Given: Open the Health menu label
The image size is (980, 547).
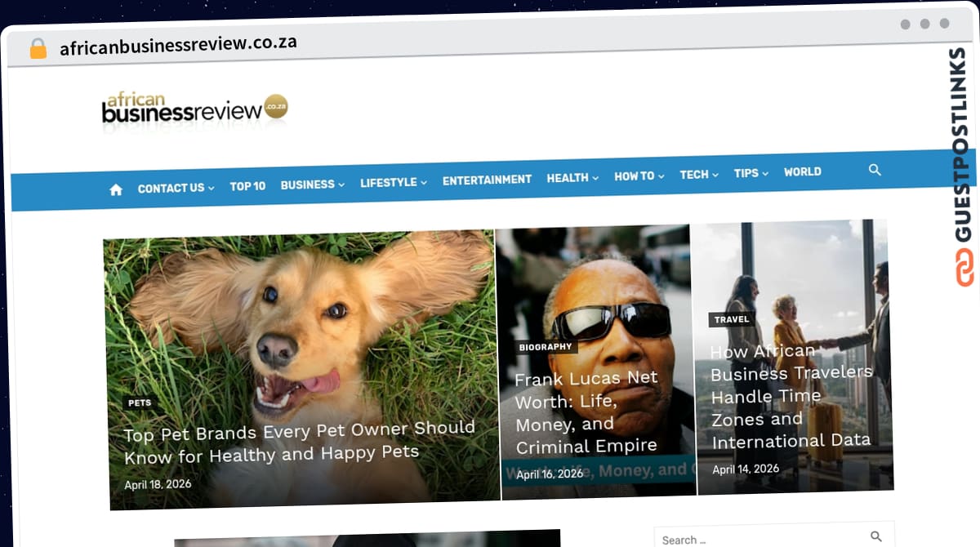Looking at the screenshot, I should (x=568, y=178).
